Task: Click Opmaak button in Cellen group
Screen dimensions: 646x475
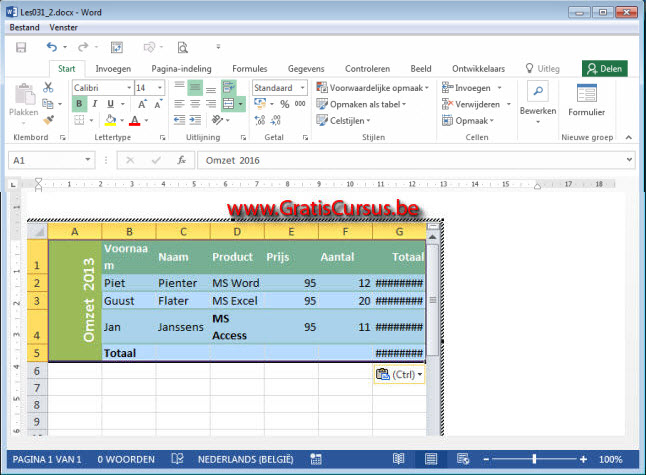Action: pos(468,120)
